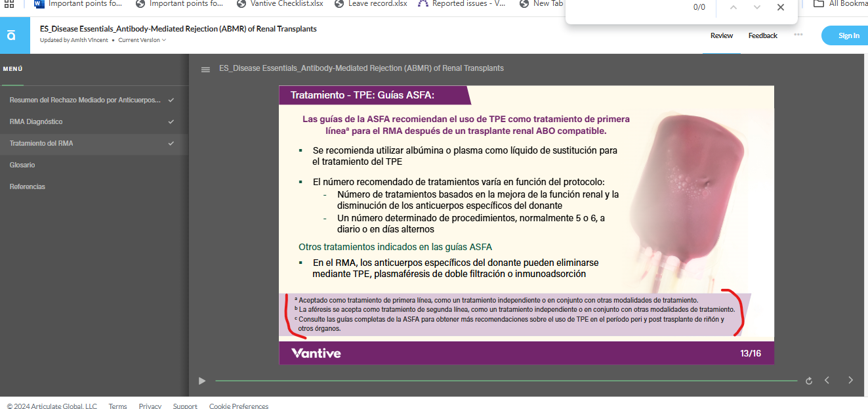The image size is (868, 409).
Task: Open the Reported issues bookmark
Action: pos(463,3)
